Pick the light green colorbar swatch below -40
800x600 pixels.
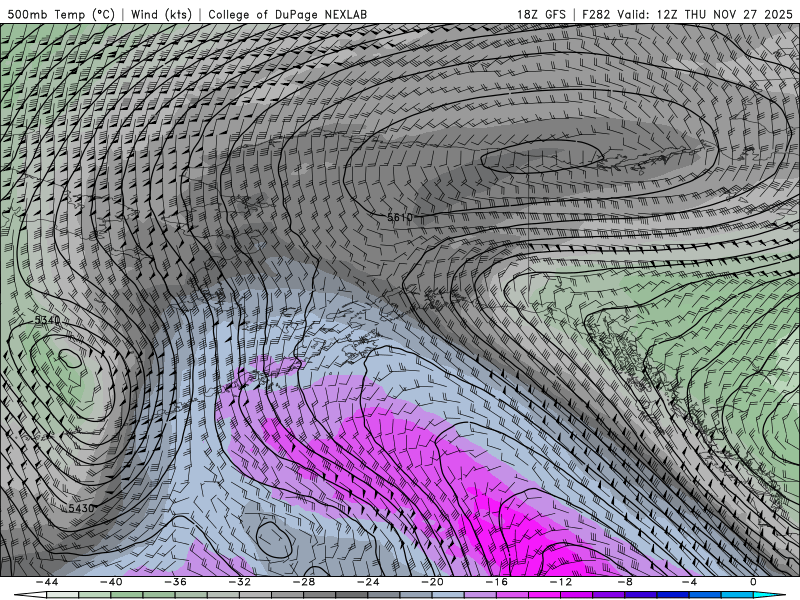click(x=95, y=595)
